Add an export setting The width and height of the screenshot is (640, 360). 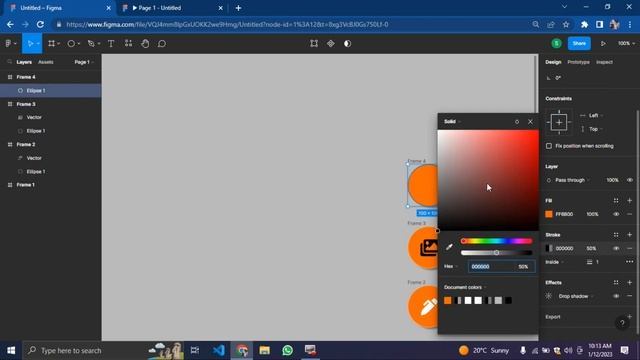pos(629,317)
